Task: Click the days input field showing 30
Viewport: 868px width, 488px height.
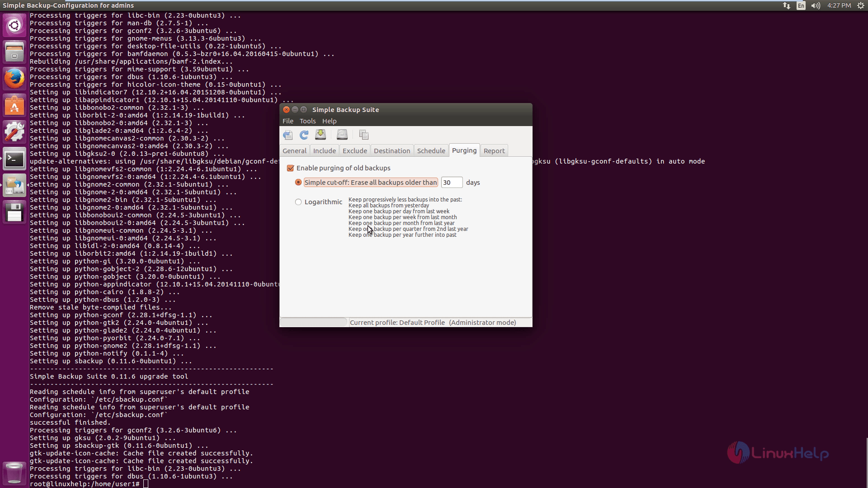Action: 451,183
